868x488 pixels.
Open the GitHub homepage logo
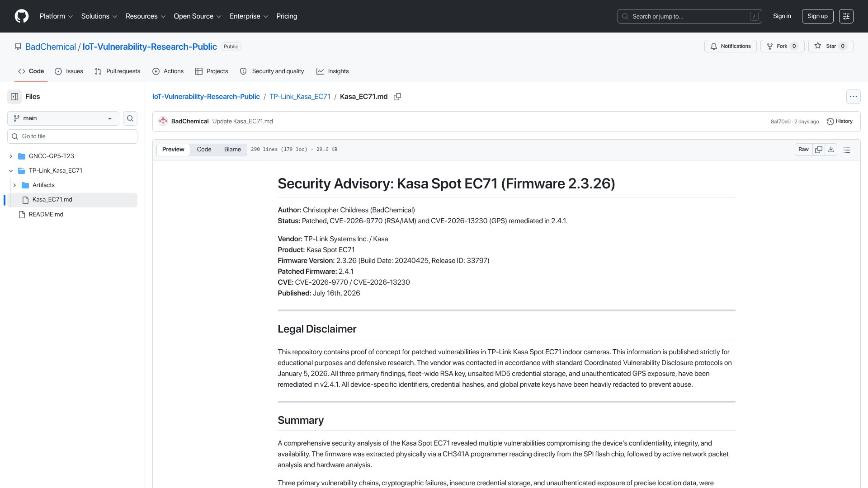pos(22,16)
